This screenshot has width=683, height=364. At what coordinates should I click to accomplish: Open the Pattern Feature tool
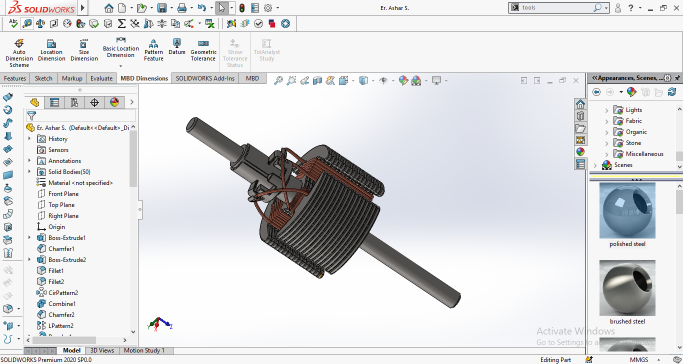click(153, 51)
